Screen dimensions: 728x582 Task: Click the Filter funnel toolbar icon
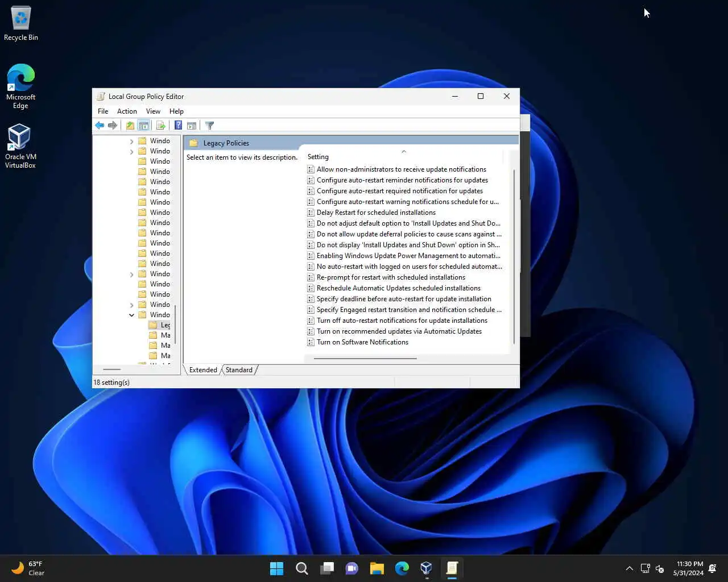(x=209, y=126)
